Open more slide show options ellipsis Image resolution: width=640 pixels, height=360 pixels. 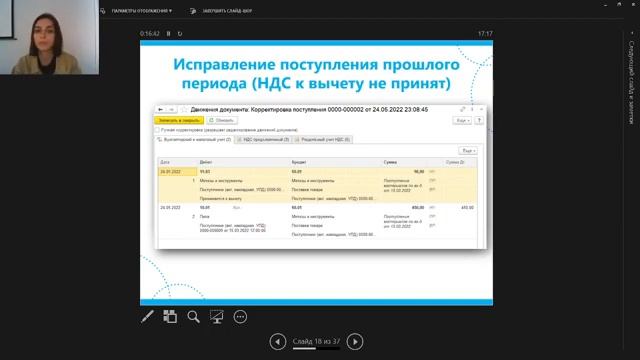240,317
